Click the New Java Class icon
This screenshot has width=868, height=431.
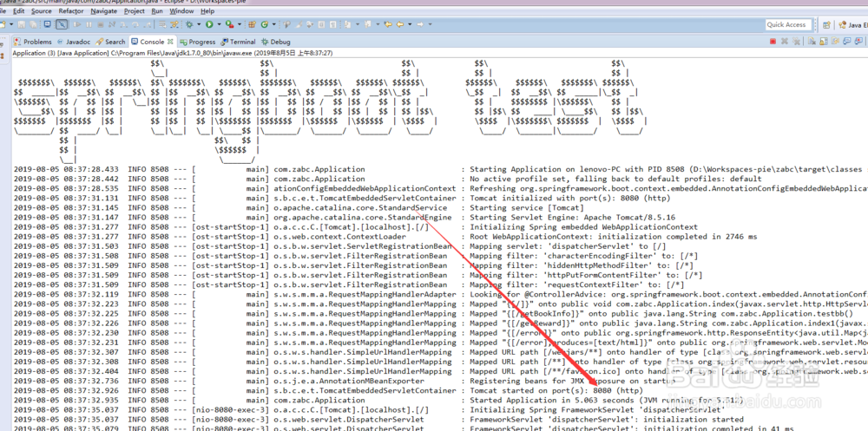click(x=264, y=24)
